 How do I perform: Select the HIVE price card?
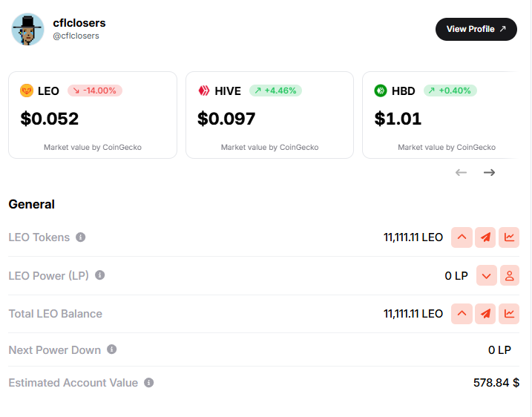269,115
